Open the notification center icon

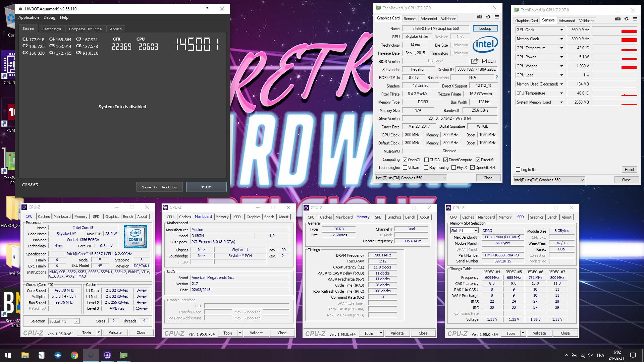point(633,355)
